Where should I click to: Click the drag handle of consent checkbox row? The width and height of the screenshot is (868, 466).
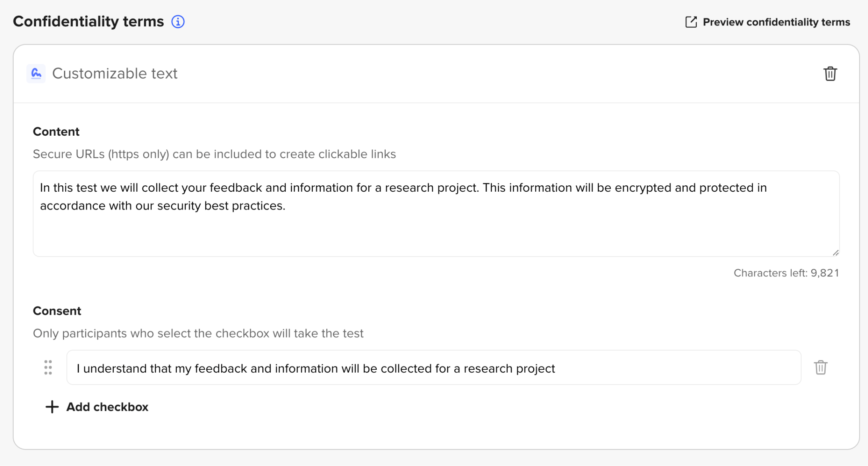click(48, 368)
